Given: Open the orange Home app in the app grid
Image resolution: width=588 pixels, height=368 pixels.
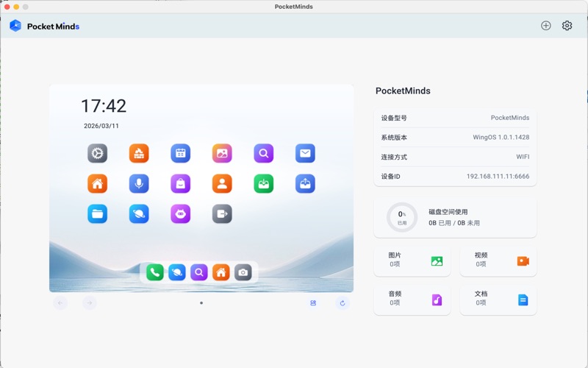Looking at the screenshot, I should coord(98,183).
